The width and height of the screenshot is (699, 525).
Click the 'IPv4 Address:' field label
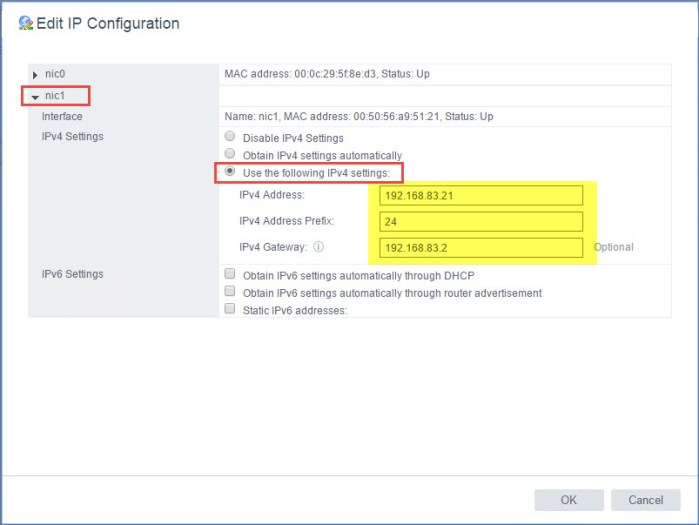(272, 195)
